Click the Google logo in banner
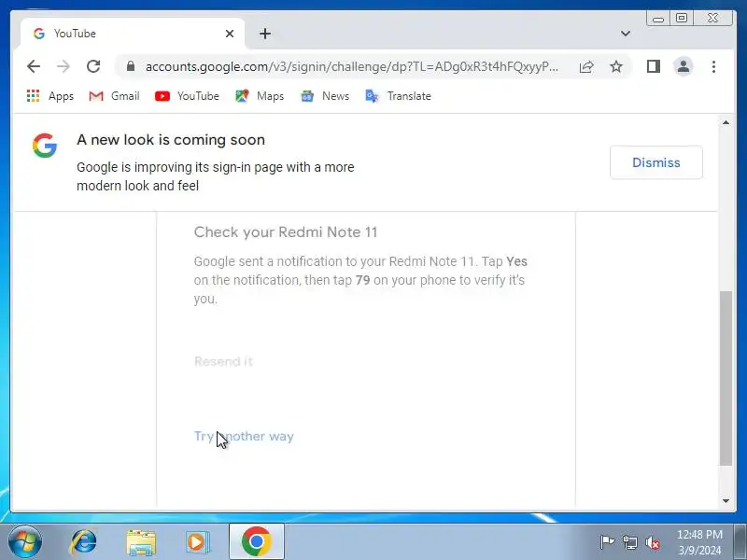747x560 pixels. tap(45, 146)
